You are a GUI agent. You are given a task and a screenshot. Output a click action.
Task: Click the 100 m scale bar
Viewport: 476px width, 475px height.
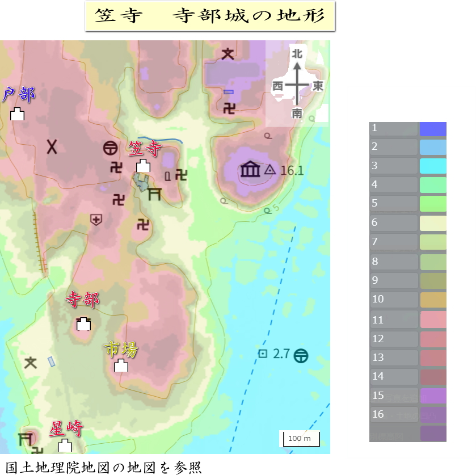coord(301,439)
